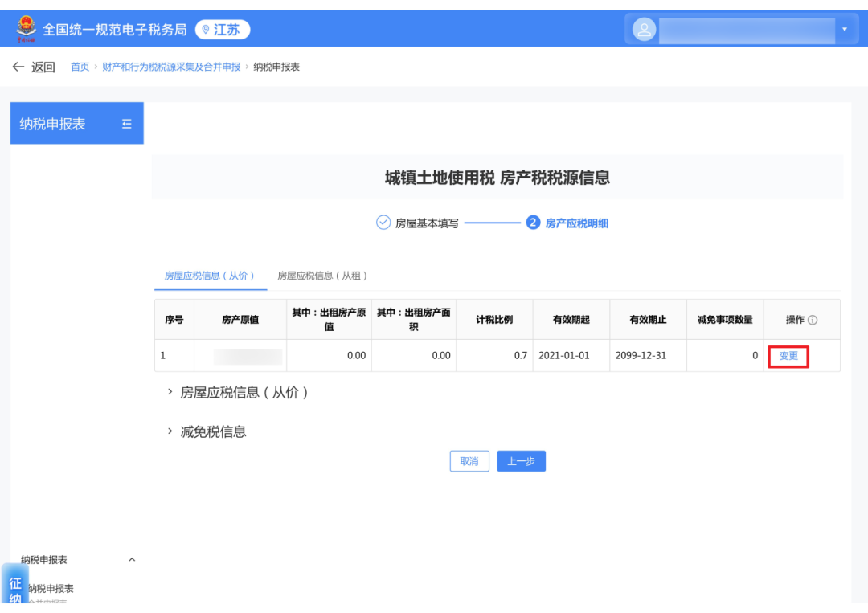Click step 2 circle icon

pos(533,223)
